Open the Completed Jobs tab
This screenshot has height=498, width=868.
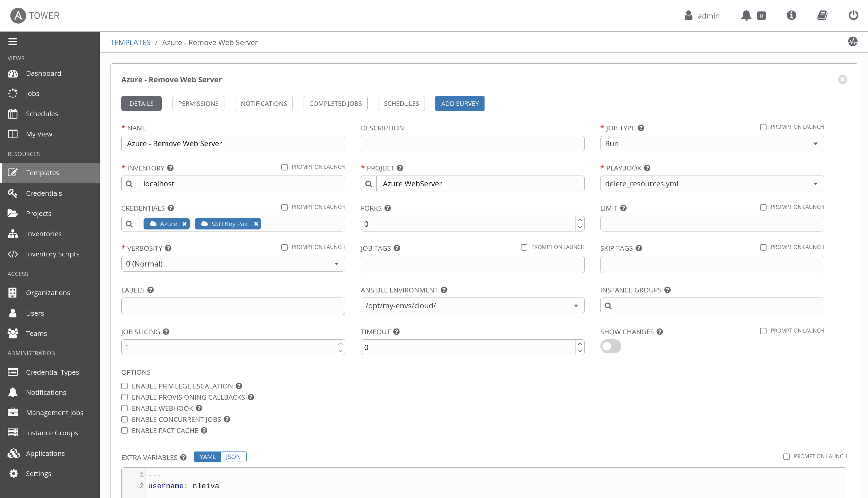(x=335, y=103)
